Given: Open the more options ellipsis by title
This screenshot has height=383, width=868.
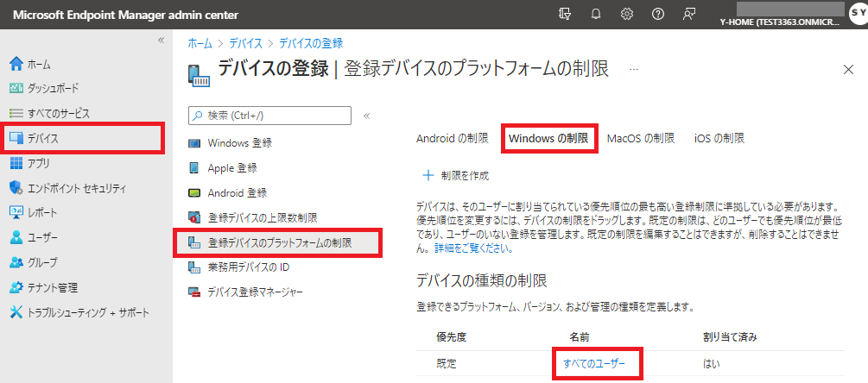Looking at the screenshot, I should 634,69.
